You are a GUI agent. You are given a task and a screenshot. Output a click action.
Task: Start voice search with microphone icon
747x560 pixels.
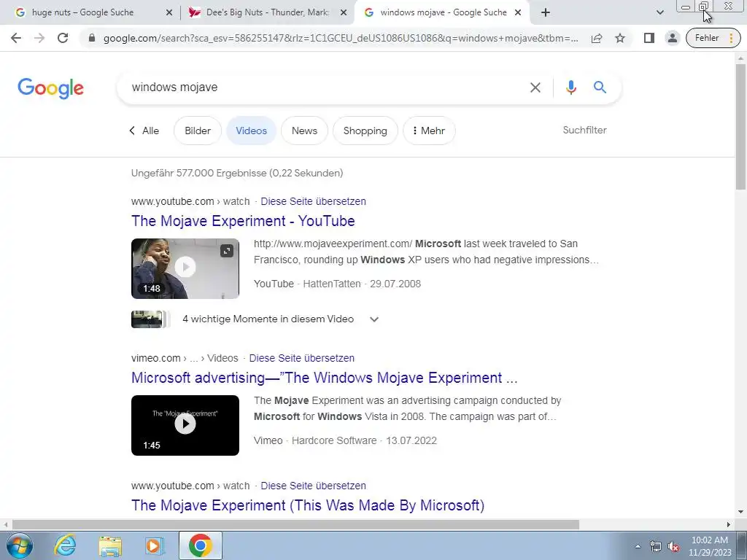(x=570, y=87)
